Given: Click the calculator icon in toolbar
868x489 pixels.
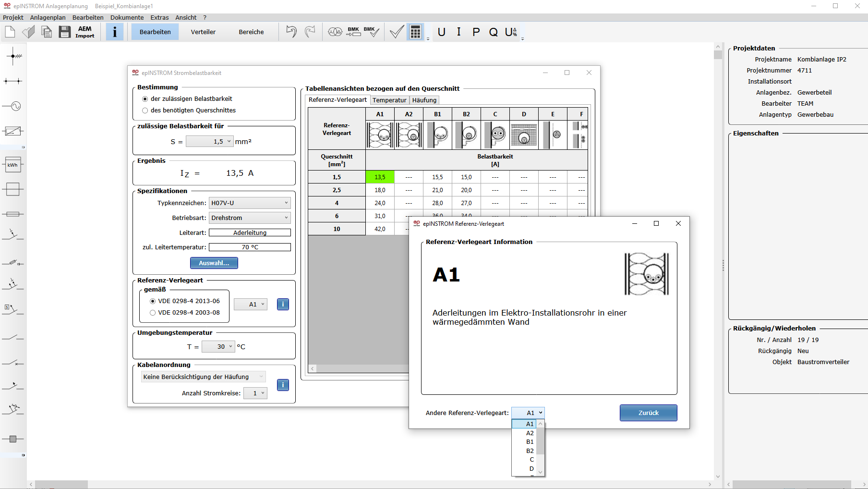Looking at the screenshot, I should pyautogui.click(x=416, y=32).
